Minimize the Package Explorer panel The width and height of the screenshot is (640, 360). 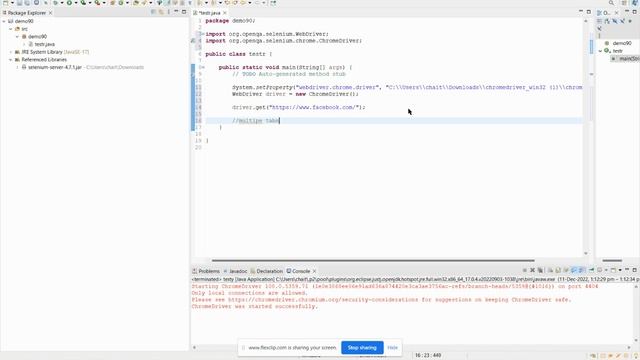[x=176, y=12]
